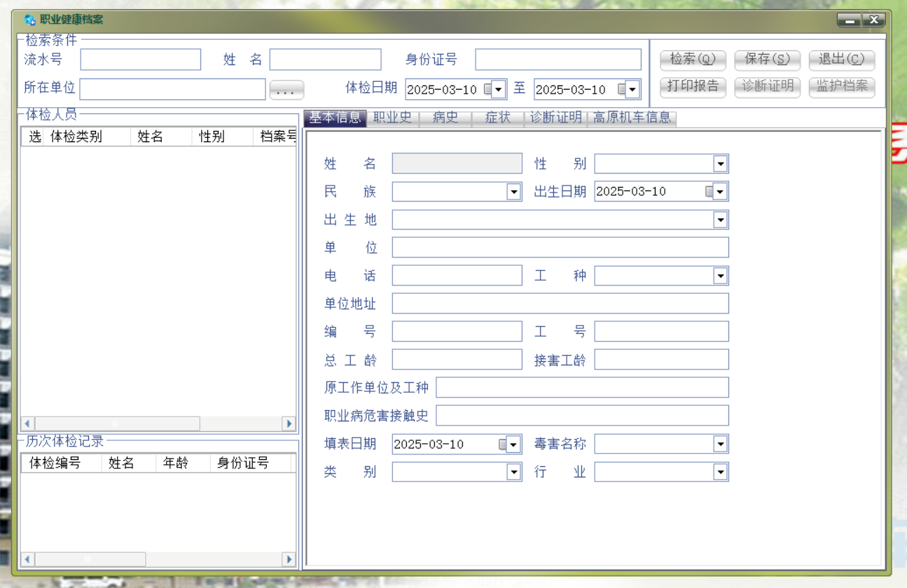The image size is (907, 588).
Task: Open the 工种 dropdown list
Action: (720, 276)
